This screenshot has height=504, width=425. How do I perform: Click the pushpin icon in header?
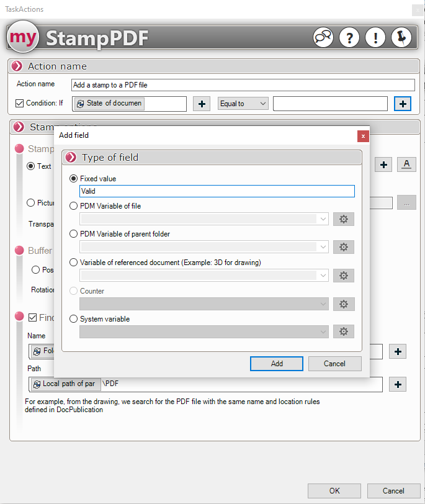[x=401, y=38]
